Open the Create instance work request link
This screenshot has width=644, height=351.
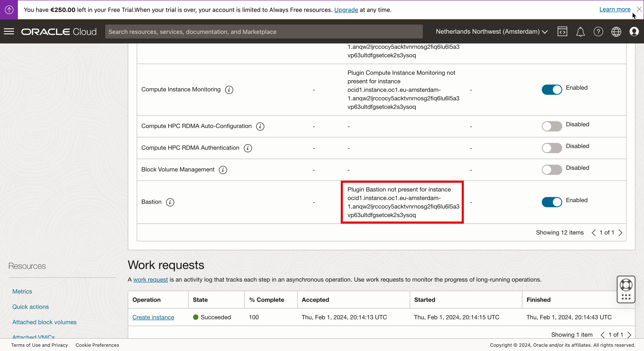pos(153,317)
